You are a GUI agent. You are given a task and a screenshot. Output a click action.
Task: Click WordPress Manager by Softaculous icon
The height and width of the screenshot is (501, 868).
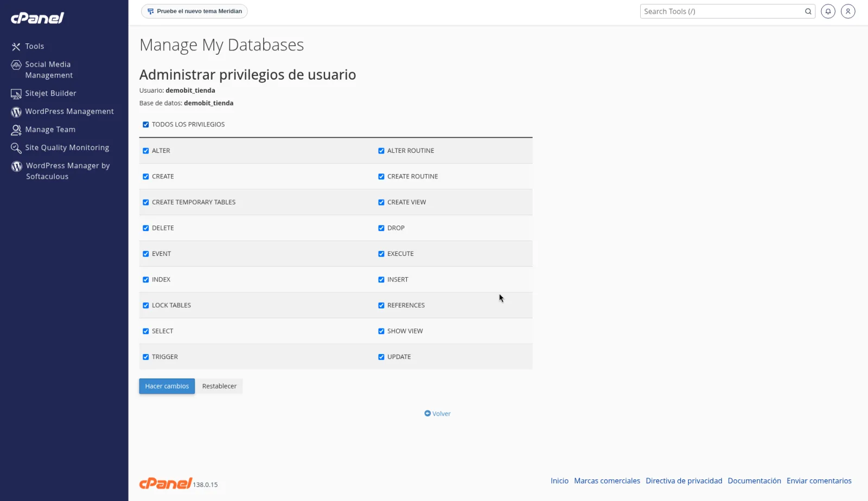17,166
